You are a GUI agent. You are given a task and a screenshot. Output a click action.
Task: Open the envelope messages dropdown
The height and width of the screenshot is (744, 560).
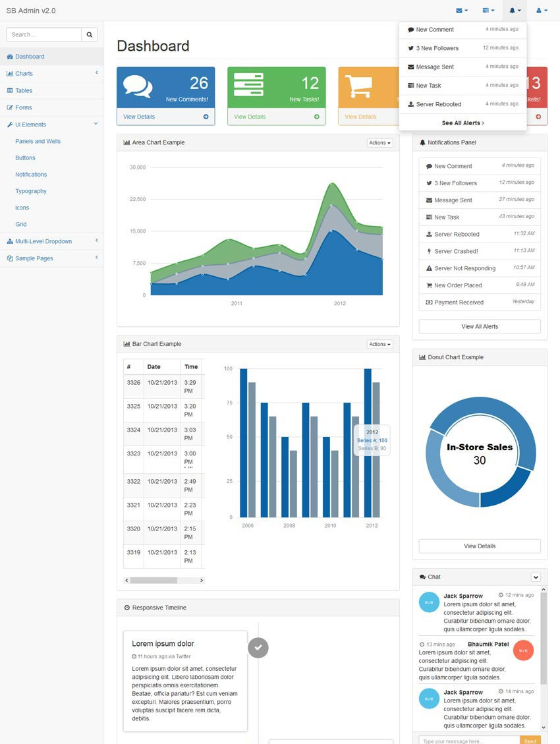[x=462, y=11]
